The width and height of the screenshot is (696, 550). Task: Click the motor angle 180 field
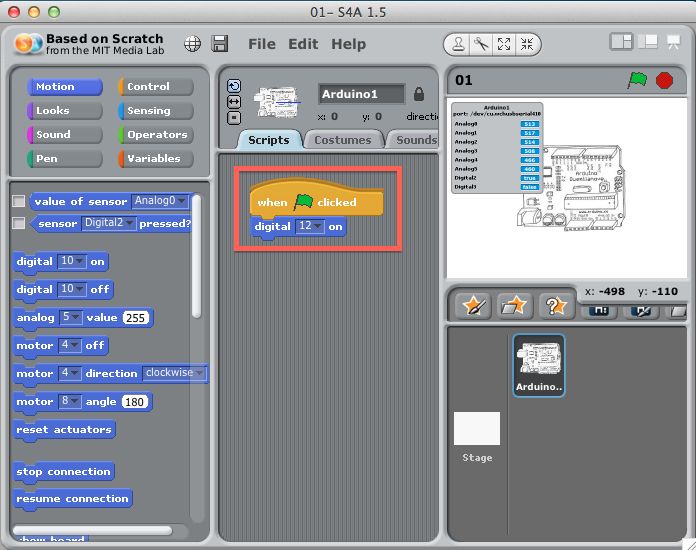134,402
